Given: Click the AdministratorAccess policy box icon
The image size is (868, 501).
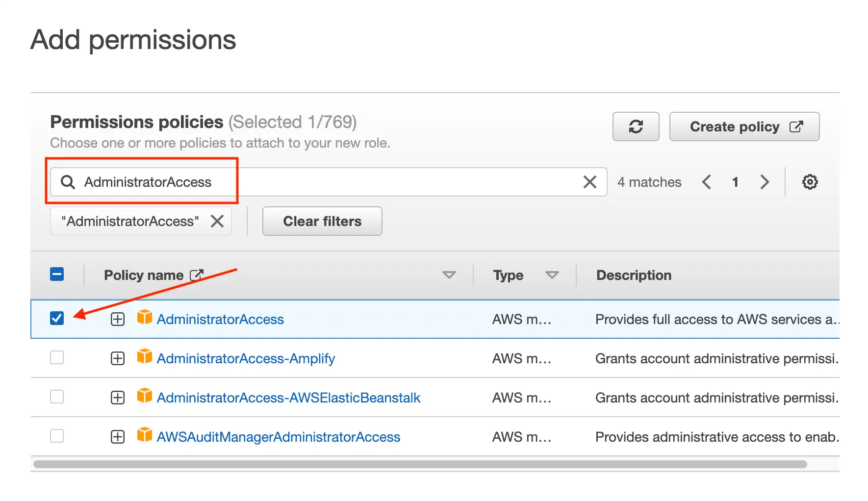Looking at the screenshot, I should tap(144, 317).
